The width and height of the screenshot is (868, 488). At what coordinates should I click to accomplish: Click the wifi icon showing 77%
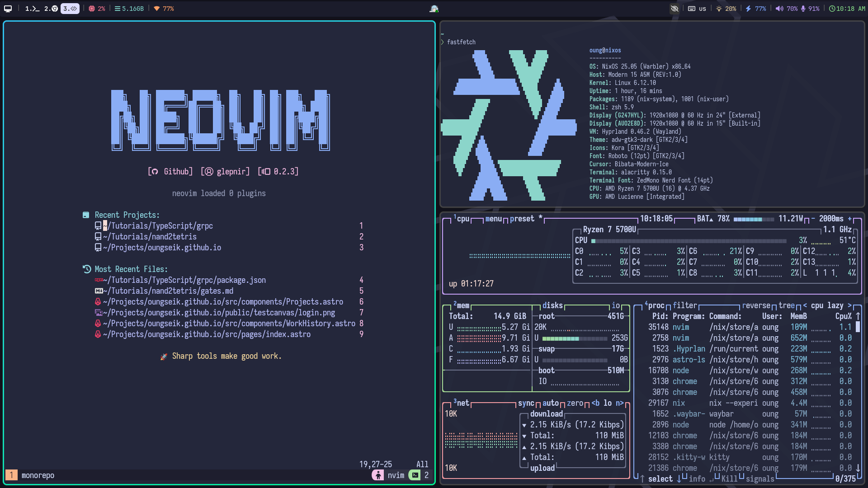coord(157,8)
